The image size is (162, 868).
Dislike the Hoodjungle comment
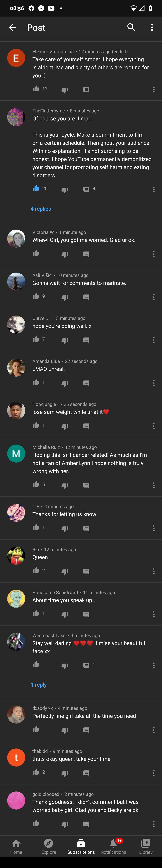[x=65, y=427]
